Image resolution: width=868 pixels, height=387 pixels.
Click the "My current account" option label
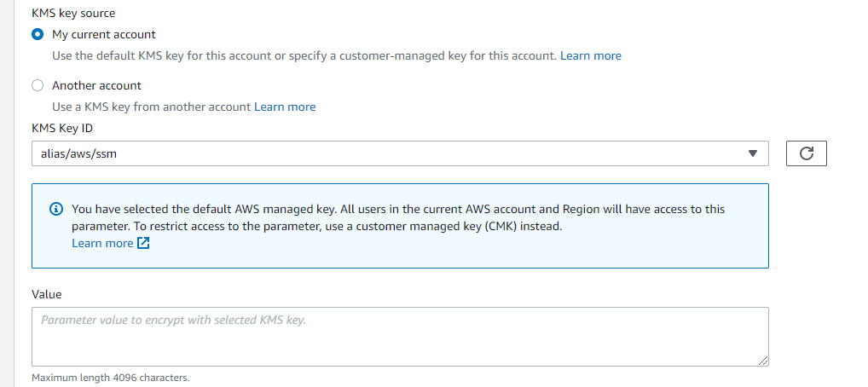click(x=104, y=34)
